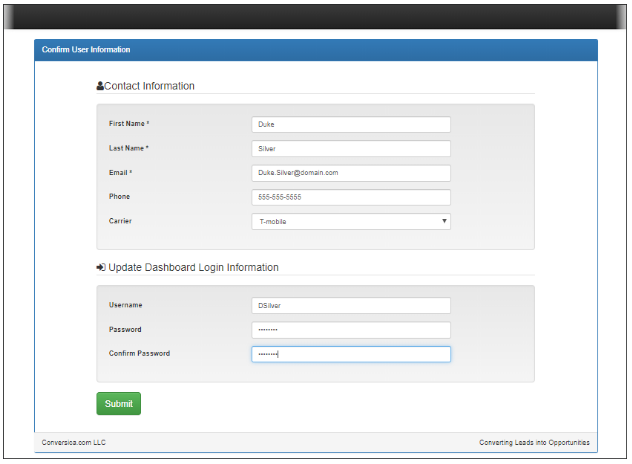Focus the Password input field
The width and height of the screenshot is (632, 464).
point(351,330)
